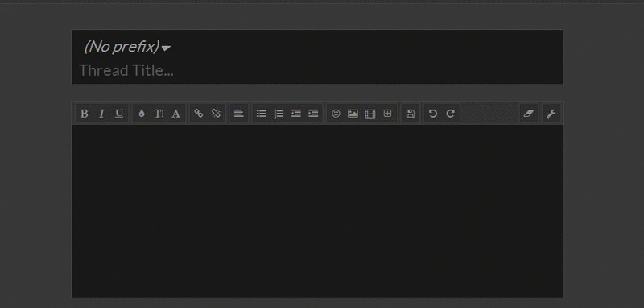This screenshot has width=644, height=308.
Task: Open the font family tool
Action: pyautogui.click(x=175, y=114)
